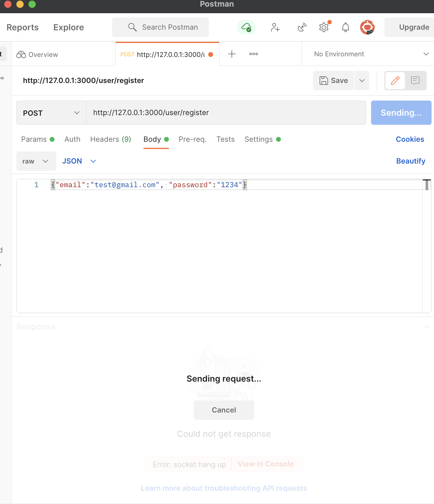The width and height of the screenshot is (434, 504).
Task: Go to Reports in top navigation
Action: [23, 27]
